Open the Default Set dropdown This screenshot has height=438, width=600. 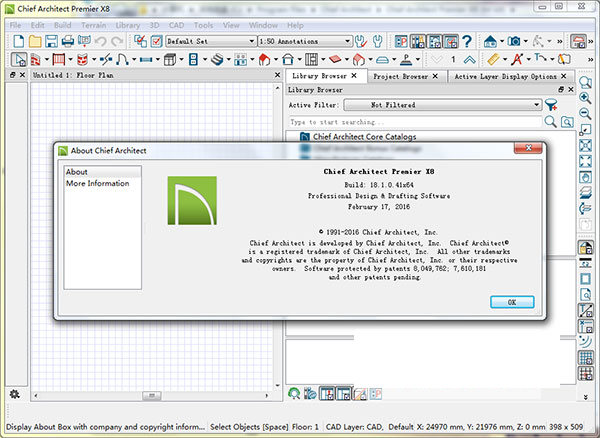211,41
